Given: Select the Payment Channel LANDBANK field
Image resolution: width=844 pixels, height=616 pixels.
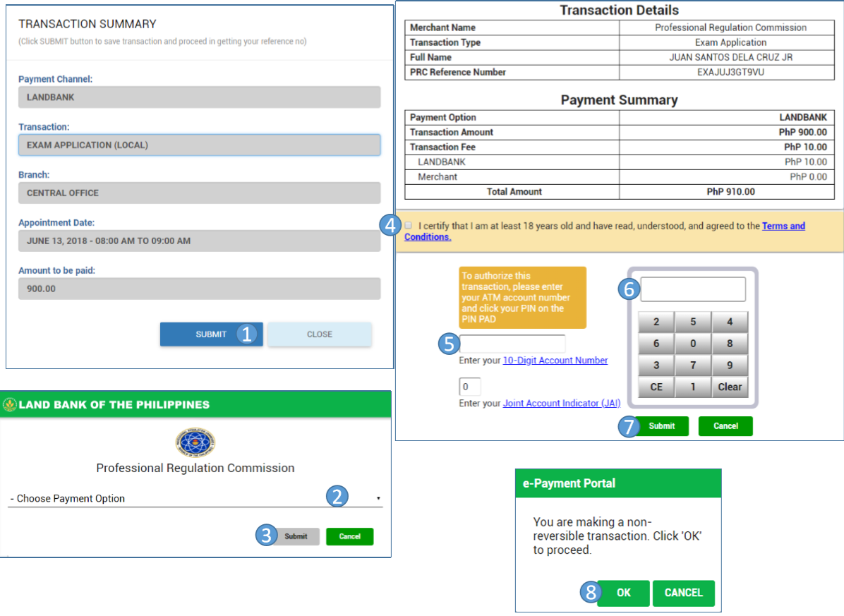Looking at the screenshot, I should (x=199, y=97).
